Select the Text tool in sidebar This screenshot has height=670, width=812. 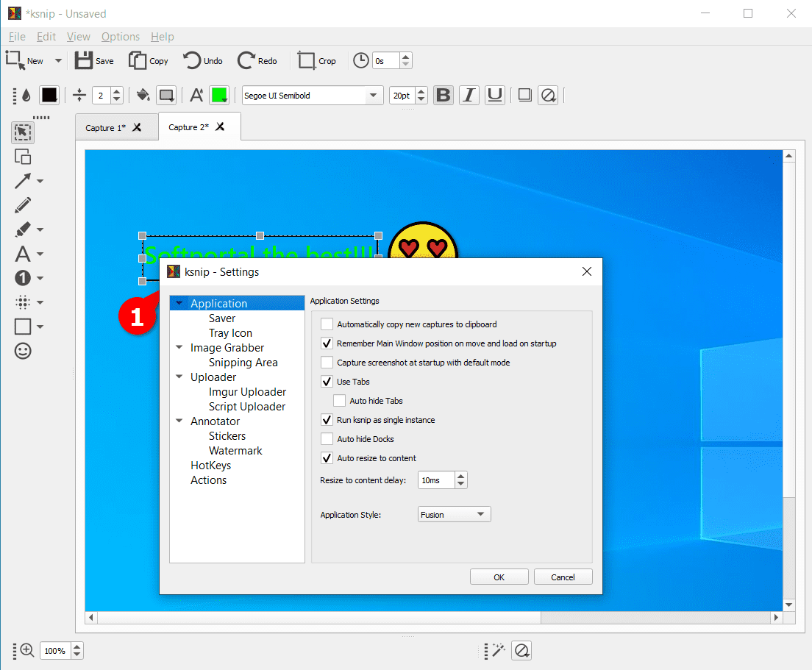[x=23, y=254]
